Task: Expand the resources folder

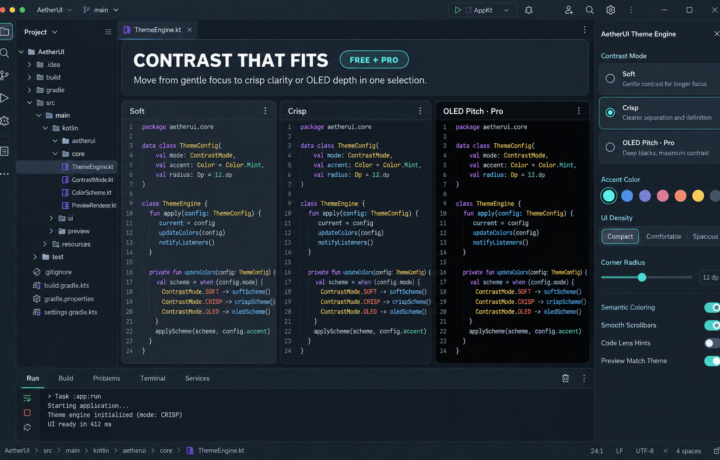Action: (x=45, y=244)
